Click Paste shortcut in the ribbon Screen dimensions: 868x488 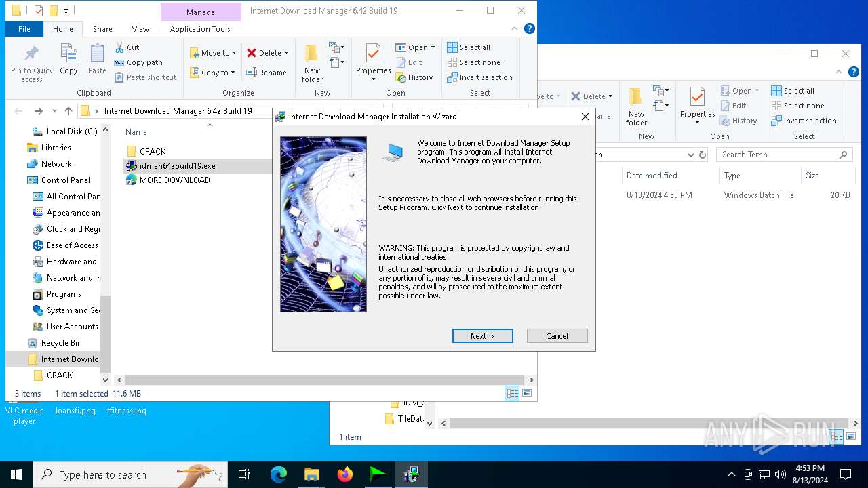(x=145, y=77)
